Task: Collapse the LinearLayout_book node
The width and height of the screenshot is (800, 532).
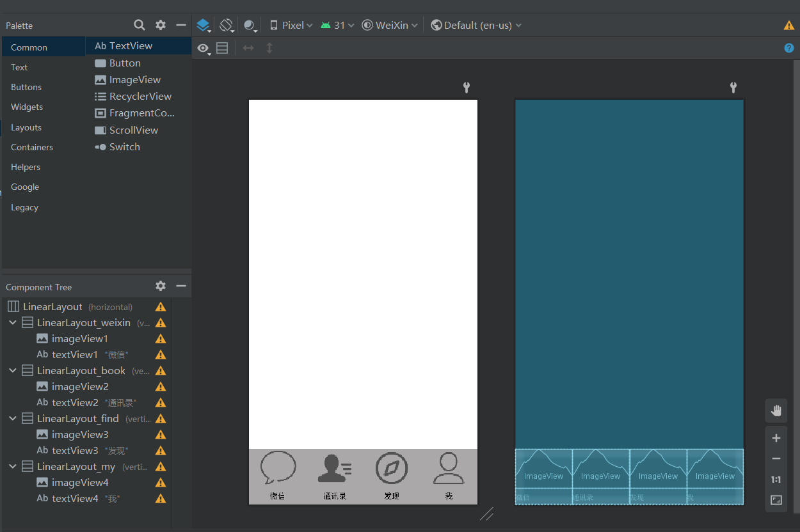Action: click(13, 371)
